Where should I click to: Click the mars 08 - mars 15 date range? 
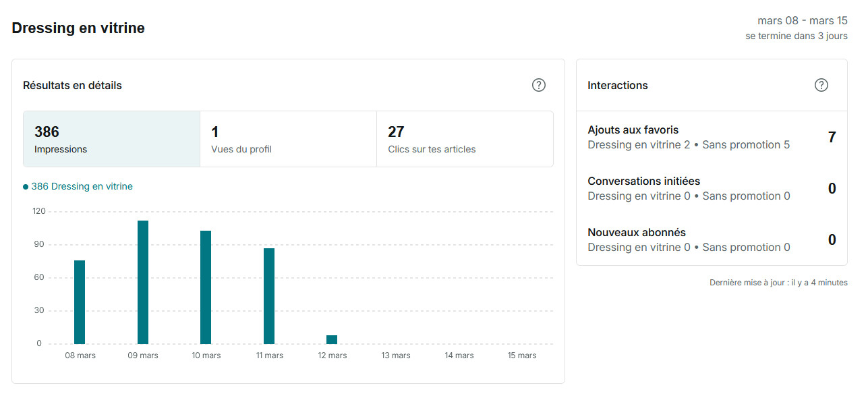tap(802, 21)
